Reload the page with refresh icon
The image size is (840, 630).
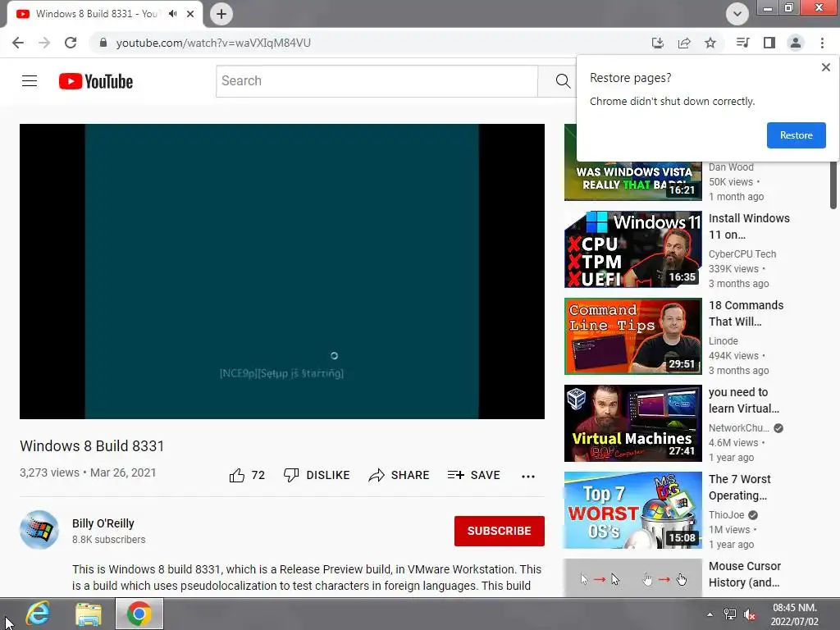pyautogui.click(x=71, y=43)
